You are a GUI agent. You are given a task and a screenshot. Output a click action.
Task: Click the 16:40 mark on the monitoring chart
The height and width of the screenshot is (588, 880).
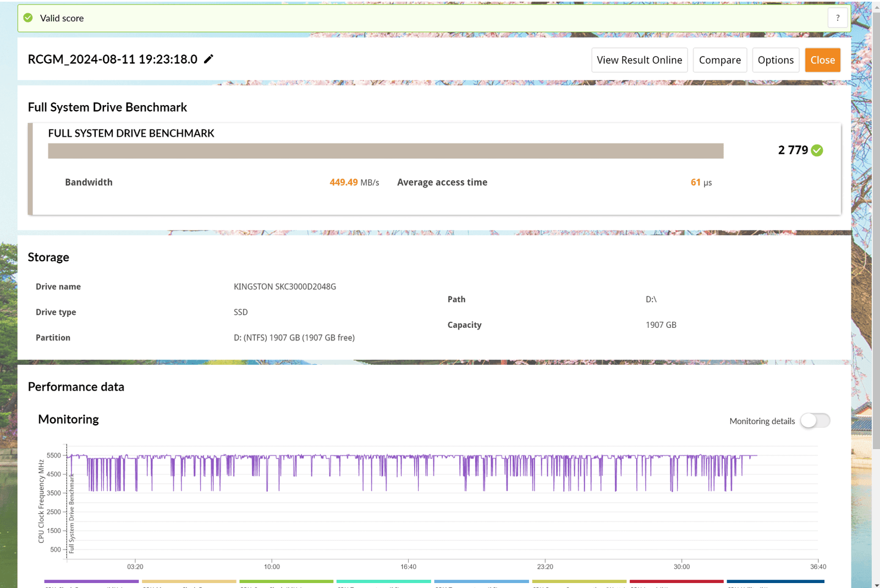[x=408, y=567]
